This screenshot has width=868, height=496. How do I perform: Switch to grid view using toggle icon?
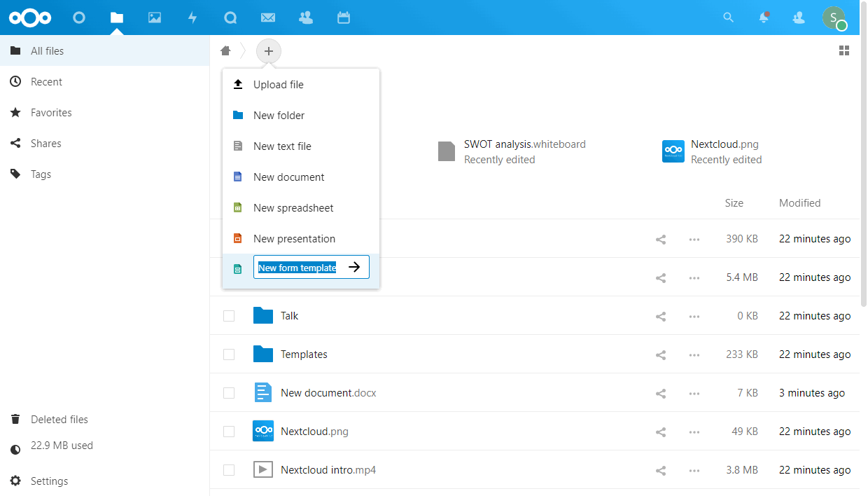844,50
